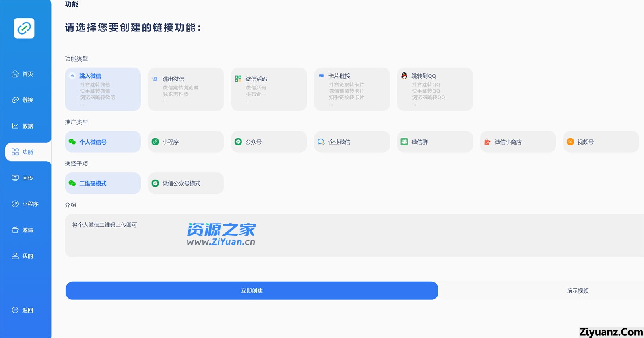
Task: Click the 微信群 green group icon
Action: (404, 142)
